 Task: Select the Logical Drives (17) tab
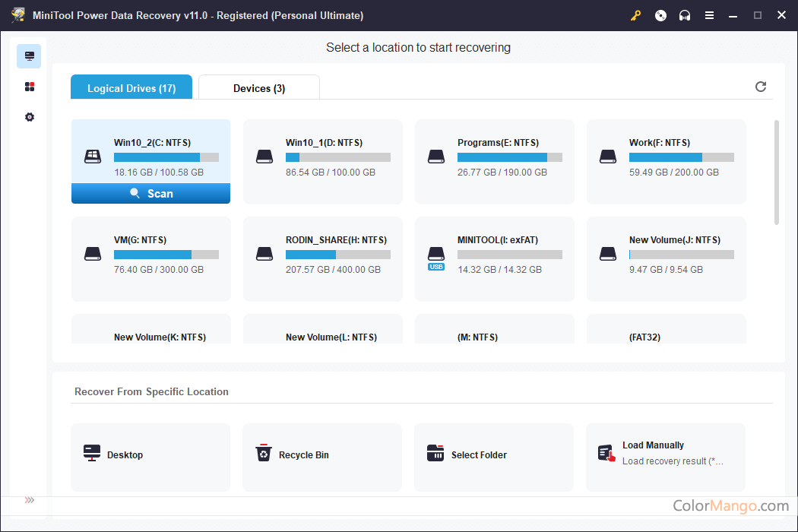tap(131, 88)
